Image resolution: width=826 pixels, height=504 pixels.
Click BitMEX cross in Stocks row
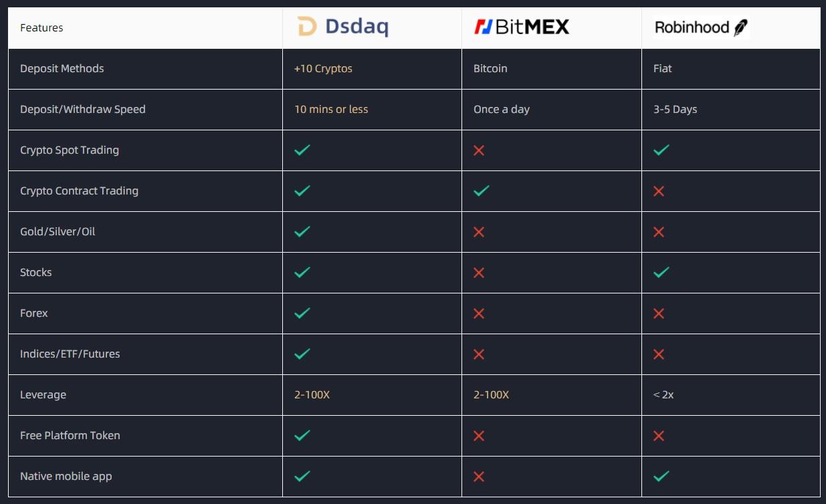pos(479,273)
